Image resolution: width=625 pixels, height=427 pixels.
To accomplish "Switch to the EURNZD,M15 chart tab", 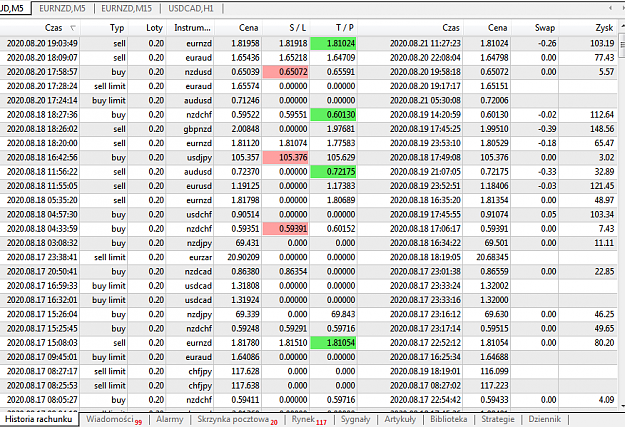I will coord(126,8).
